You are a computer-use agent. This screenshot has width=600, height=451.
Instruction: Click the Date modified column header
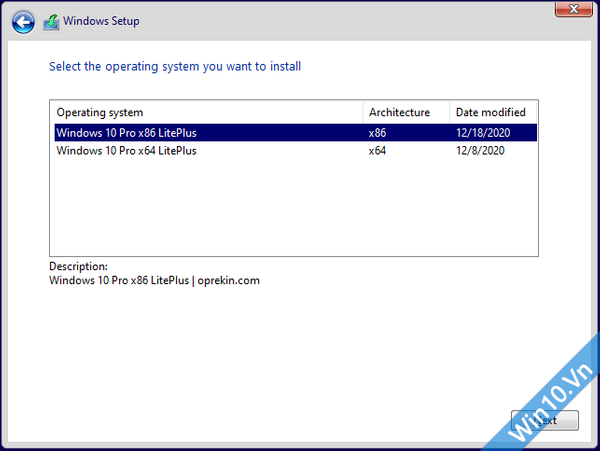[x=490, y=112]
